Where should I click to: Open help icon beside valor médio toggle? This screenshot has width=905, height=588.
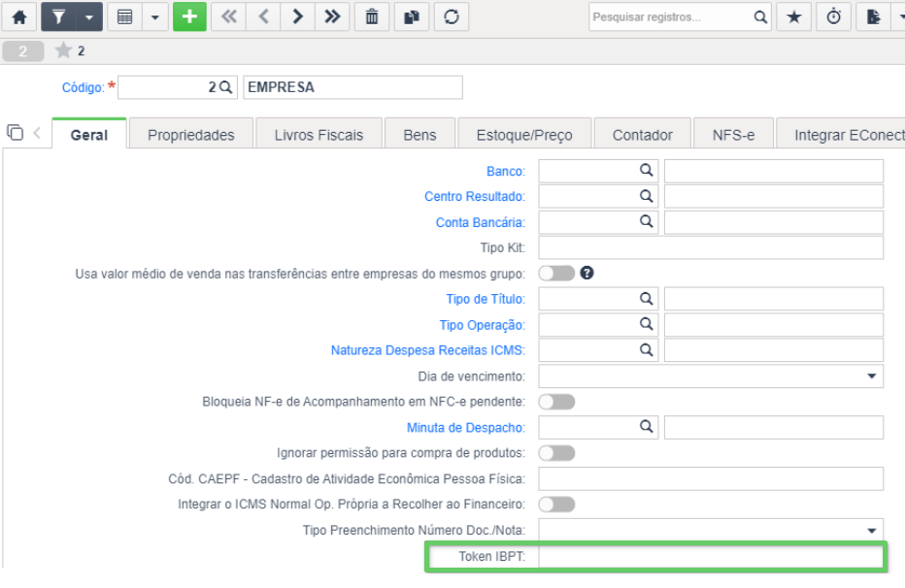pos(587,274)
